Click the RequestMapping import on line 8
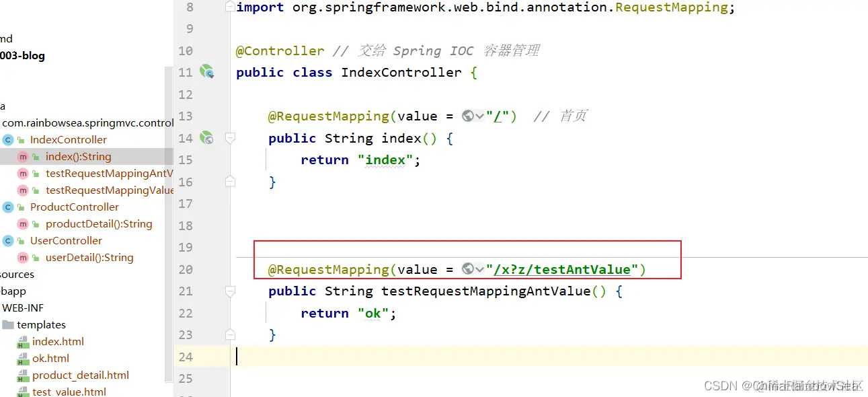 pyautogui.click(x=671, y=7)
